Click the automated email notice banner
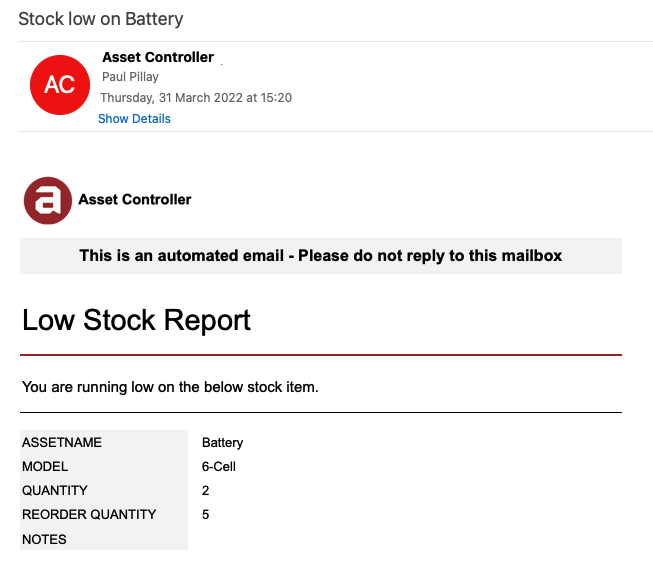Viewport: 653px width, 571px height. coord(321,256)
